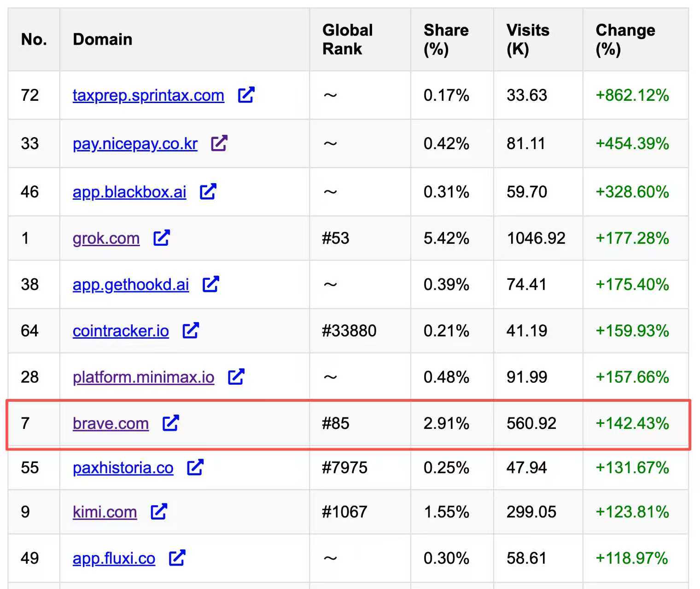Open external link icon beside kimi.com
700x589 pixels.
click(159, 512)
